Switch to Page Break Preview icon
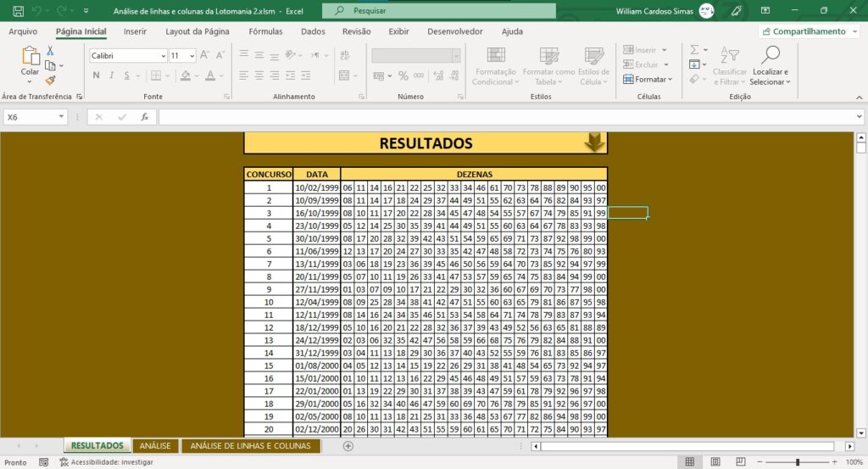The height and width of the screenshot is (469, 868). coord(741,462)
